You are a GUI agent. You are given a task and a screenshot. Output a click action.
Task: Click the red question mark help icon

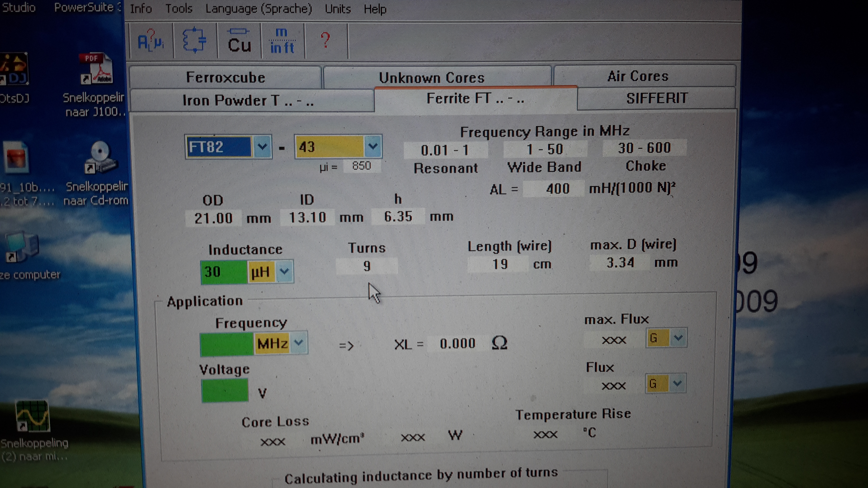(325, 41)
